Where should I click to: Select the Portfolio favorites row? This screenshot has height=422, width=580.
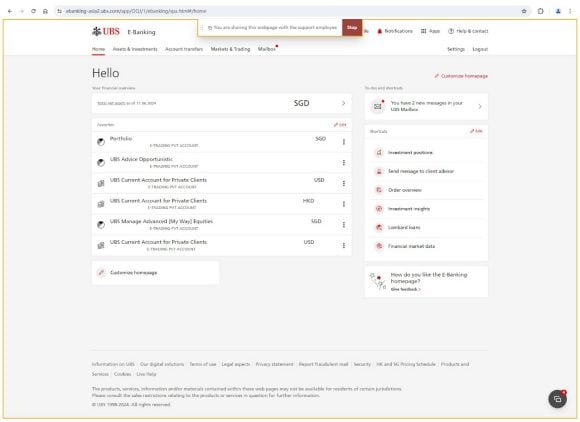click(222, 142)
